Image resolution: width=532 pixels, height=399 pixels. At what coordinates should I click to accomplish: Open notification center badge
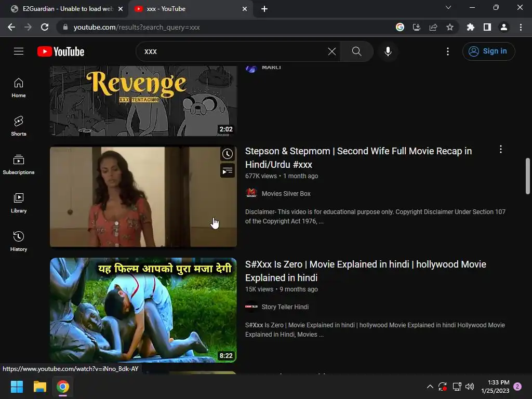point(517,387)
